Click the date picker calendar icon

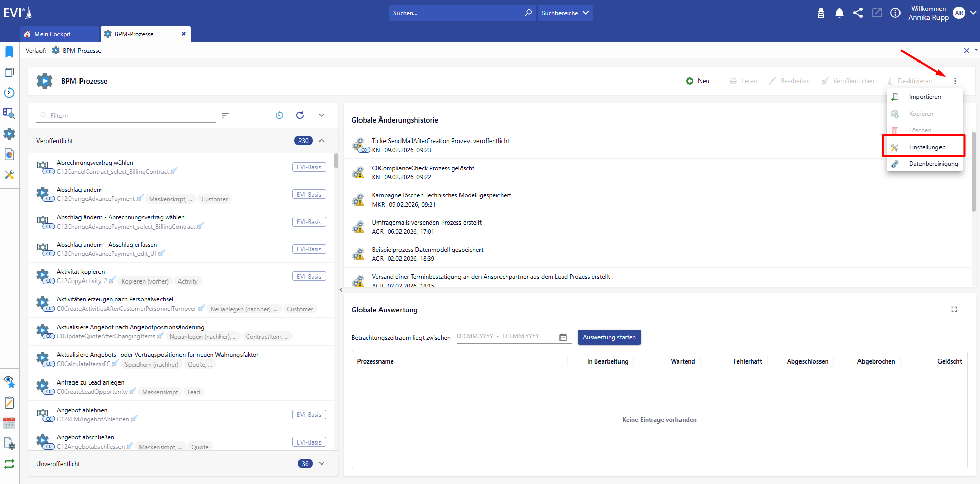[563, 337]
